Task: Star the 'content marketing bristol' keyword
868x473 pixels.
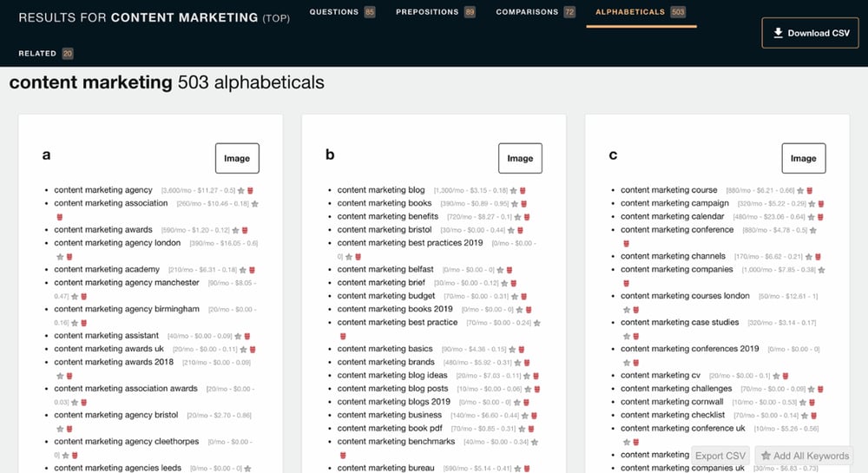Action: tap(511, 230)
